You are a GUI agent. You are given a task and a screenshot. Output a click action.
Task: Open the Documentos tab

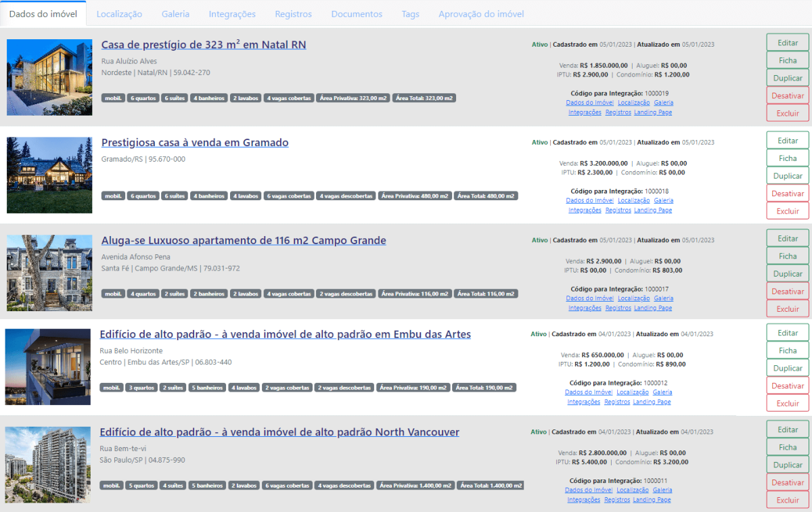pyautogui.click(x=357, y=14)
